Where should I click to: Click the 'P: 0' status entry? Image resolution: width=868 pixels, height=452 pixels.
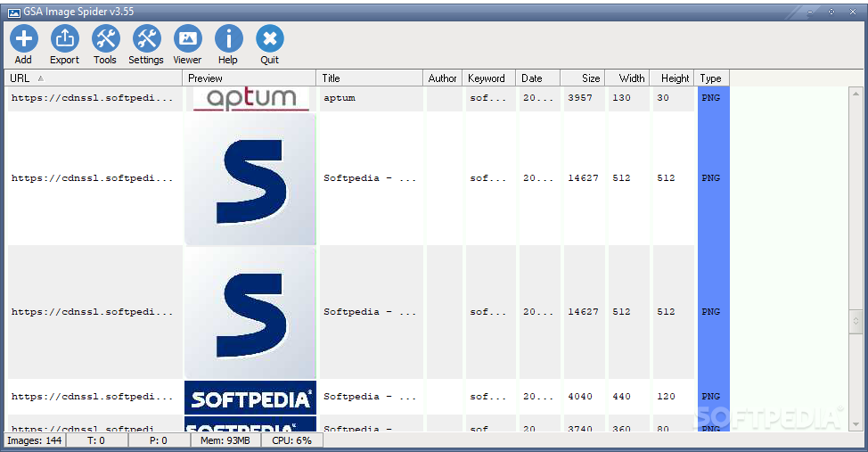[x=159, y=441]
